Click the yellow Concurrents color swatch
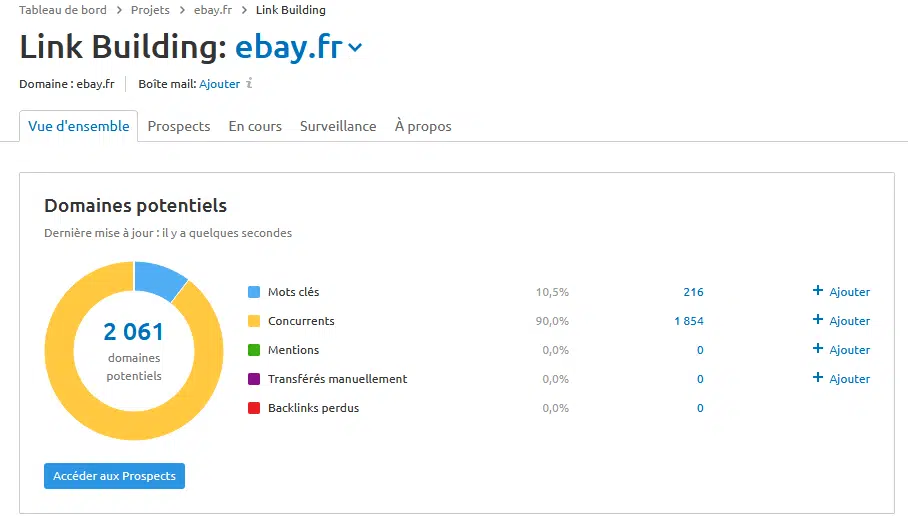 254,321
